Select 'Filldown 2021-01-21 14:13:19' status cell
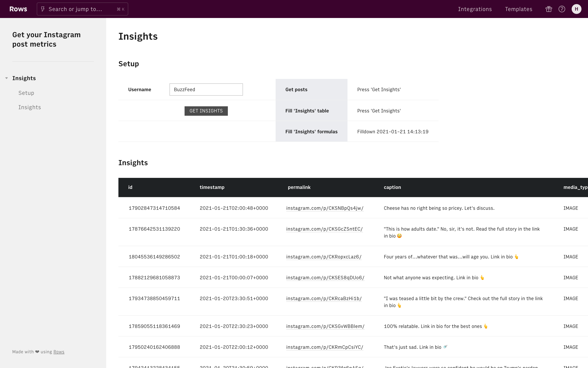Screen dimensions: 588x368 click(393, 131)
